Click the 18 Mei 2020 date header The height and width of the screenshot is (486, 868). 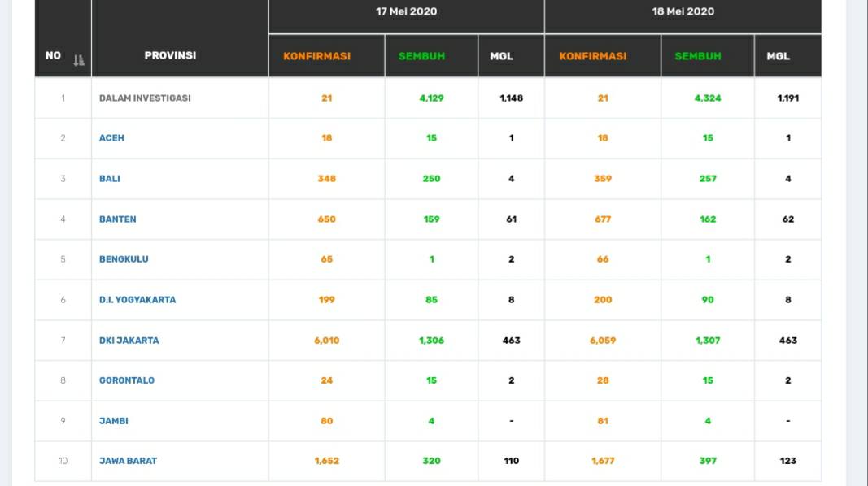click(683, 11)
